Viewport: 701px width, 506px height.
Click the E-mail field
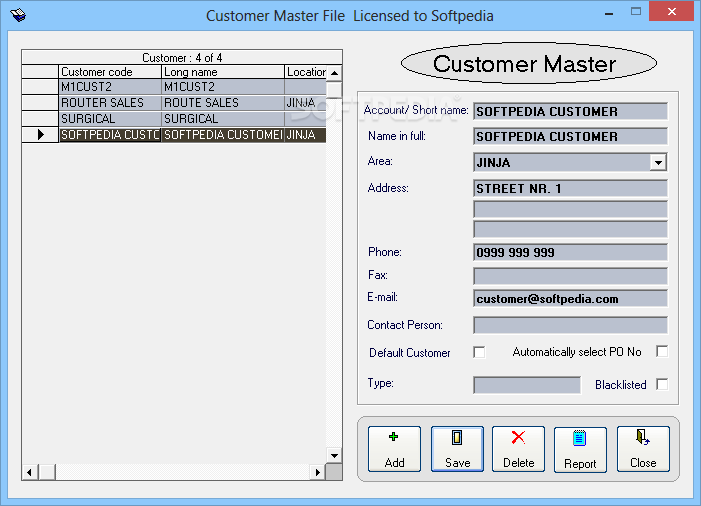[x=570, y=299]
